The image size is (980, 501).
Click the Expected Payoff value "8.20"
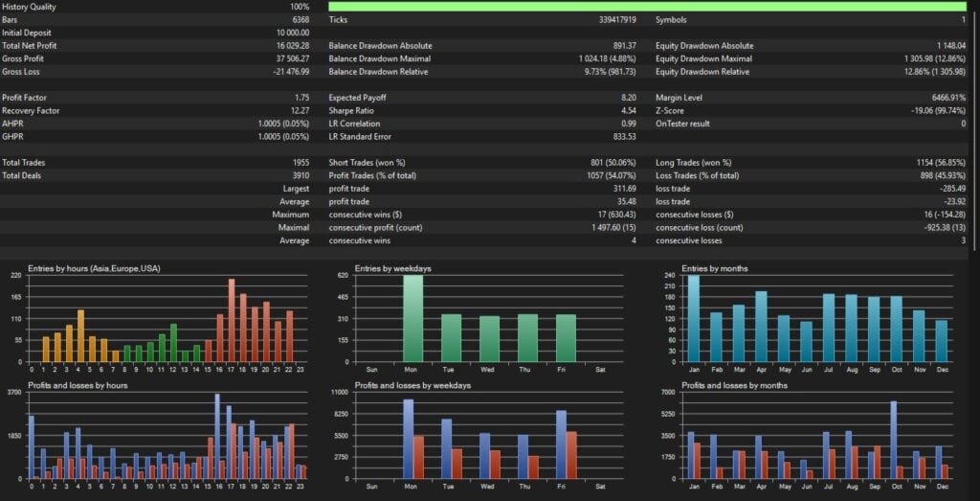point(630,98)
